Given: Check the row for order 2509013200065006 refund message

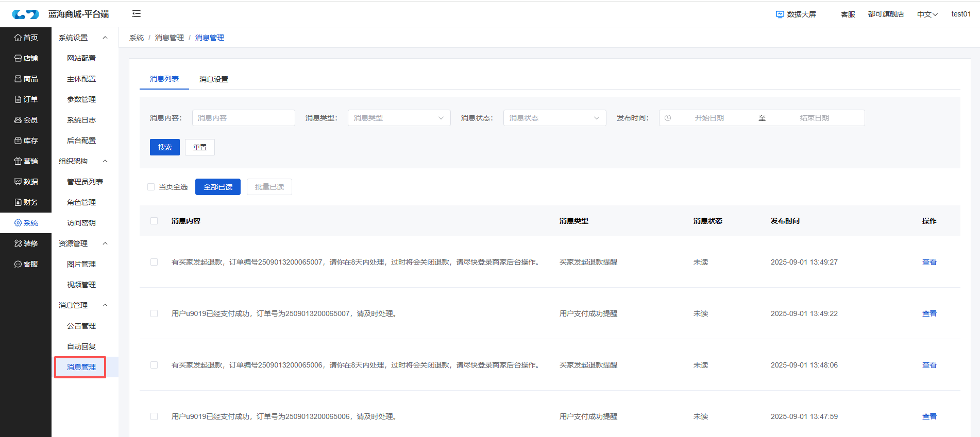Looking at the screenshot, I should [154, 365].
